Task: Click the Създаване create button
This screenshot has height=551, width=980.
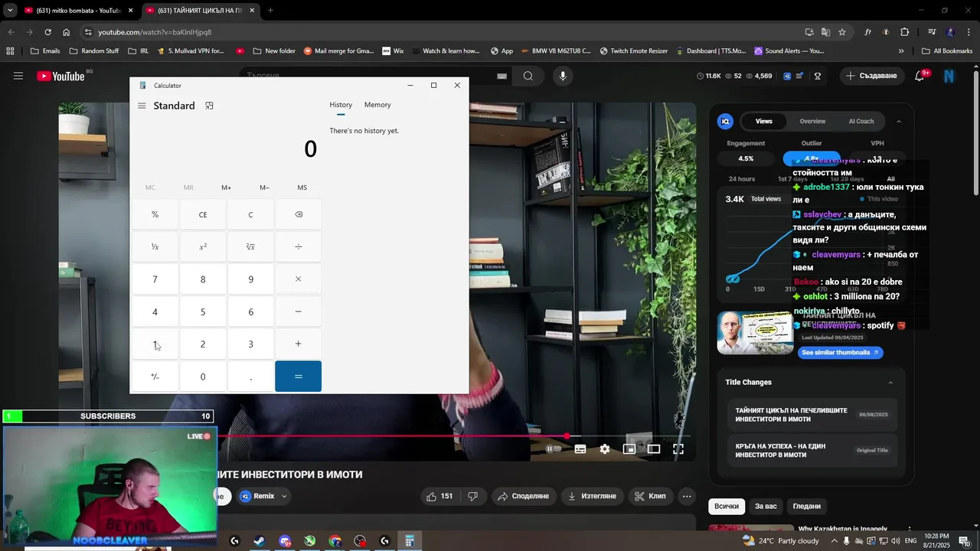Action: [x=871, y=76]
